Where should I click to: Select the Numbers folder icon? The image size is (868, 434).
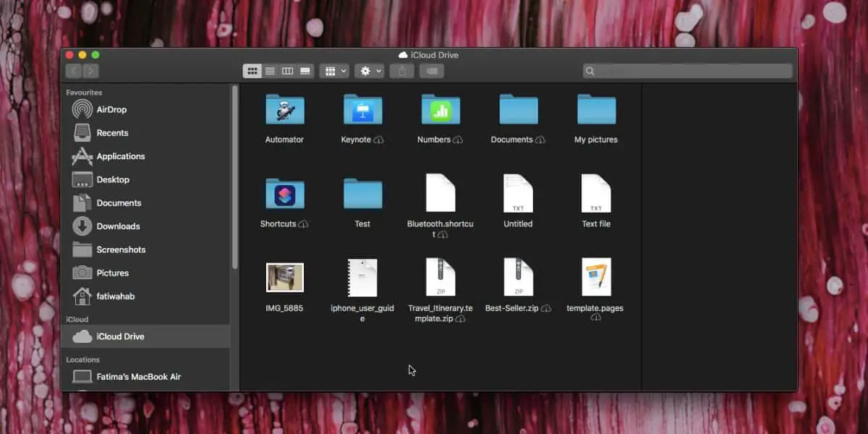tap(441, 111)
